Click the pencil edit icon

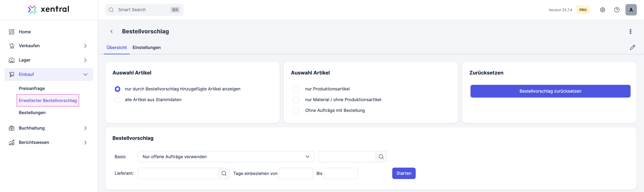coord(632,47)
